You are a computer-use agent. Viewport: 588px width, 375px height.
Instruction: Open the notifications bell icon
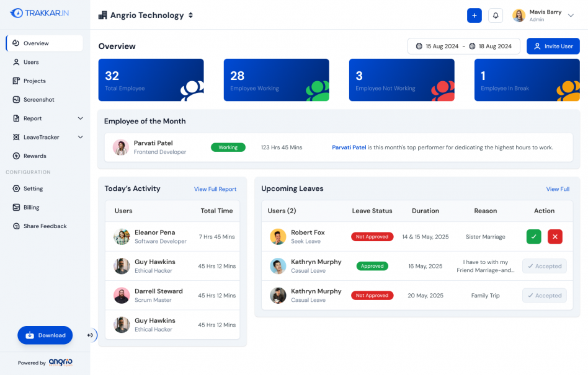coord(496,15)
